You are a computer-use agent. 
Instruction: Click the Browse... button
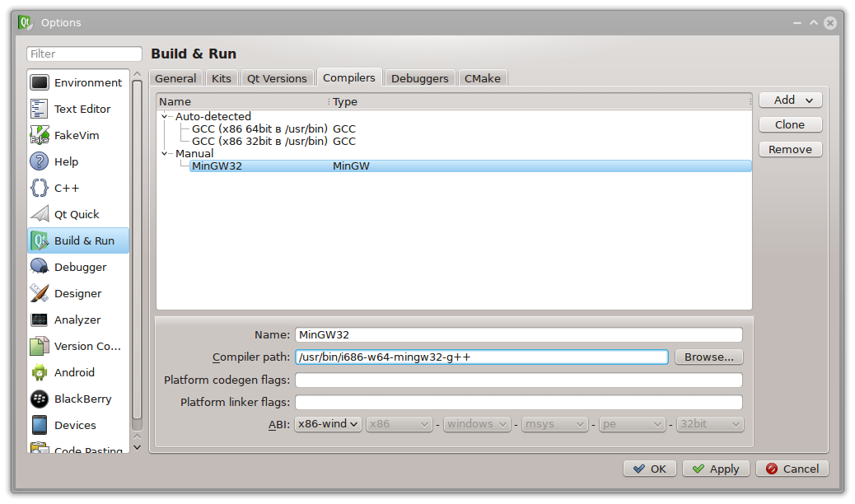coord(708,357)
